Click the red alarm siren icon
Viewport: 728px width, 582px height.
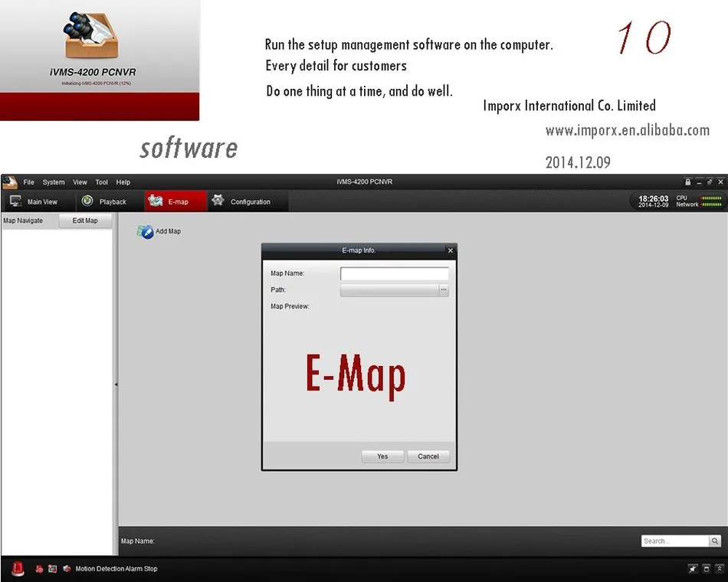coord(18,568)
